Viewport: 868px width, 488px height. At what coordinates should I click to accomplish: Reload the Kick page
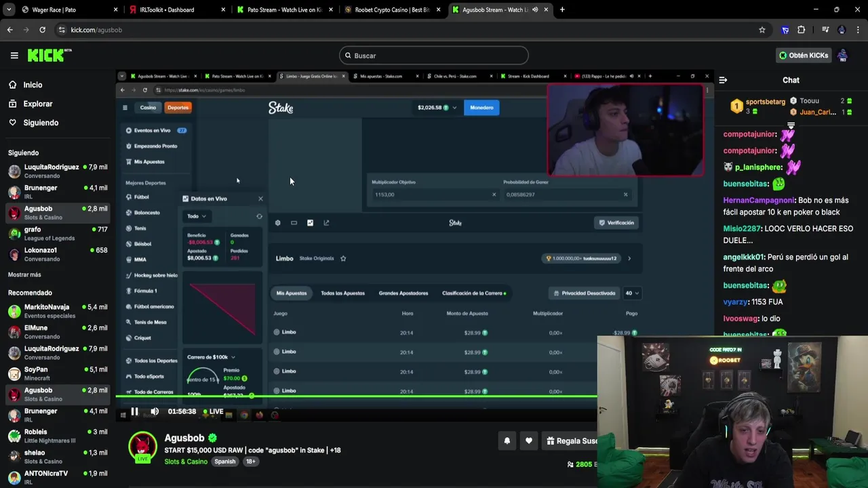(x=42, y=30)
